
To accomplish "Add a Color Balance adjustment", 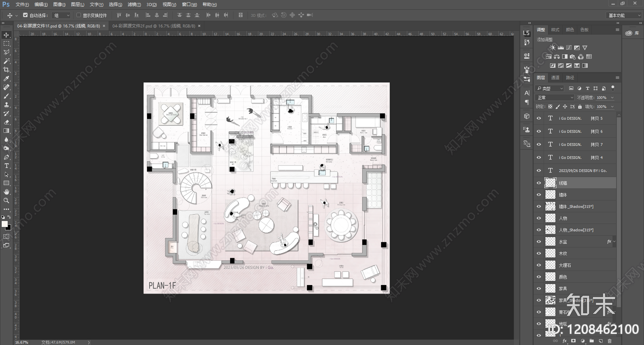I will tap(557, 57).
